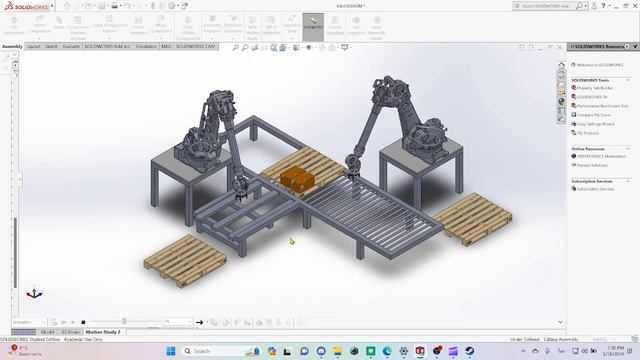The height and width of the screenshot is (360, 640).
Task: Open 3DEXPERIENCE Marketplace link
Action: click(x=601, y=156)
